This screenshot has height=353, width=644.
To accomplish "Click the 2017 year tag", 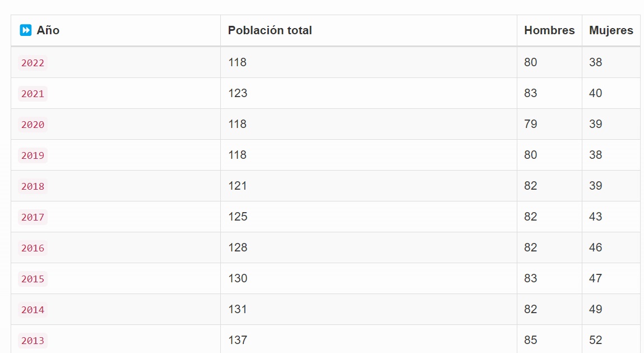I will tap(33, 217).
